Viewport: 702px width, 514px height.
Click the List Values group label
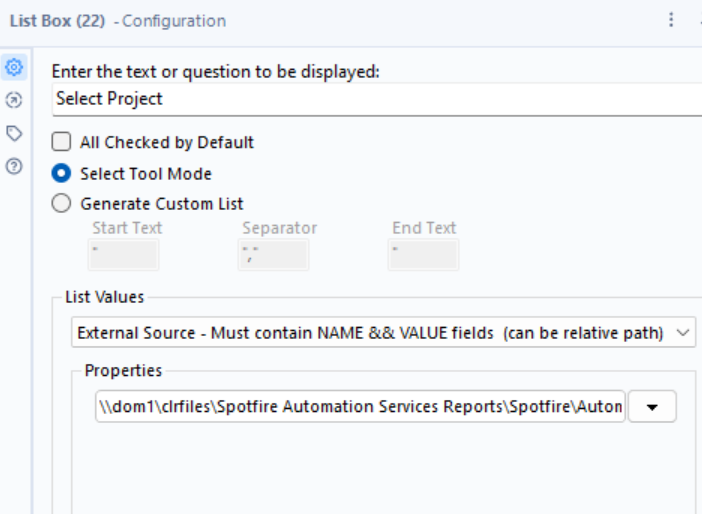104,297
